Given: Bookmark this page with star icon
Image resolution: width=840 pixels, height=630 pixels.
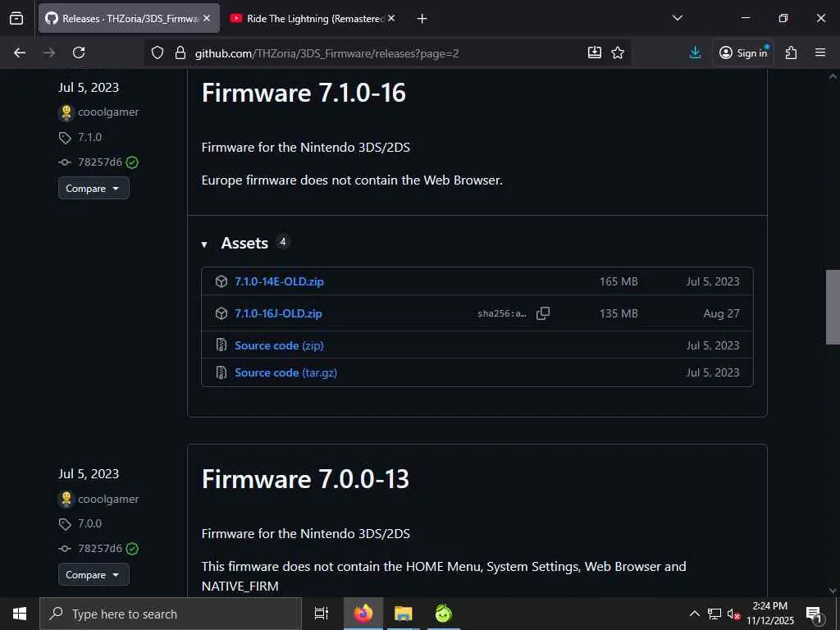Looking at the screenshot, I should pos(618,52).
